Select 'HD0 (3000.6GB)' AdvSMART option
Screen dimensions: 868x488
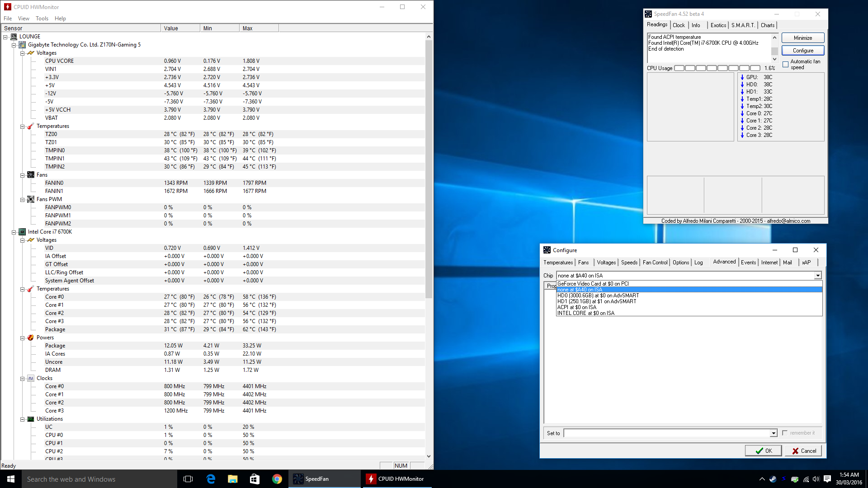click(x=689, y=296)
